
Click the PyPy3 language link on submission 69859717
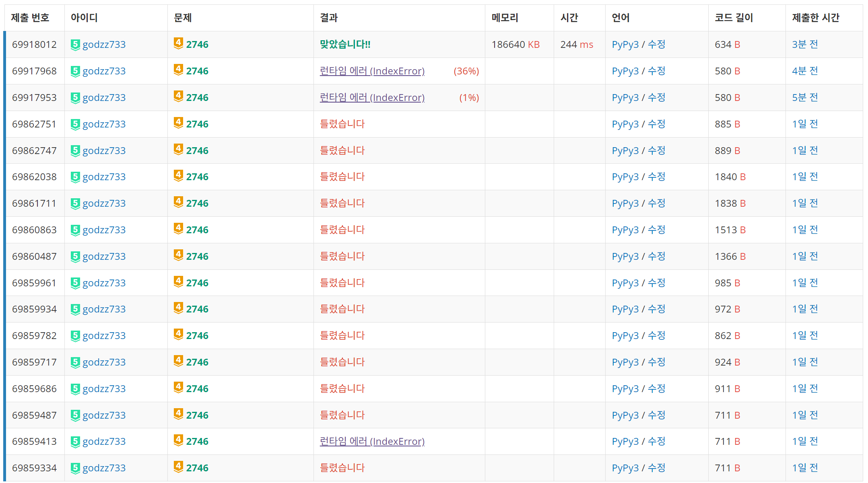tap(625, 362)
